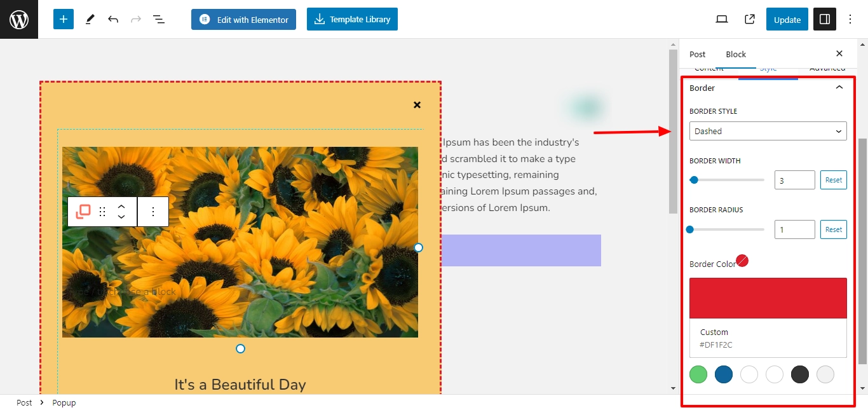Undo the last change
Screen dimensions: 868x410
click(x=113, y=20)
